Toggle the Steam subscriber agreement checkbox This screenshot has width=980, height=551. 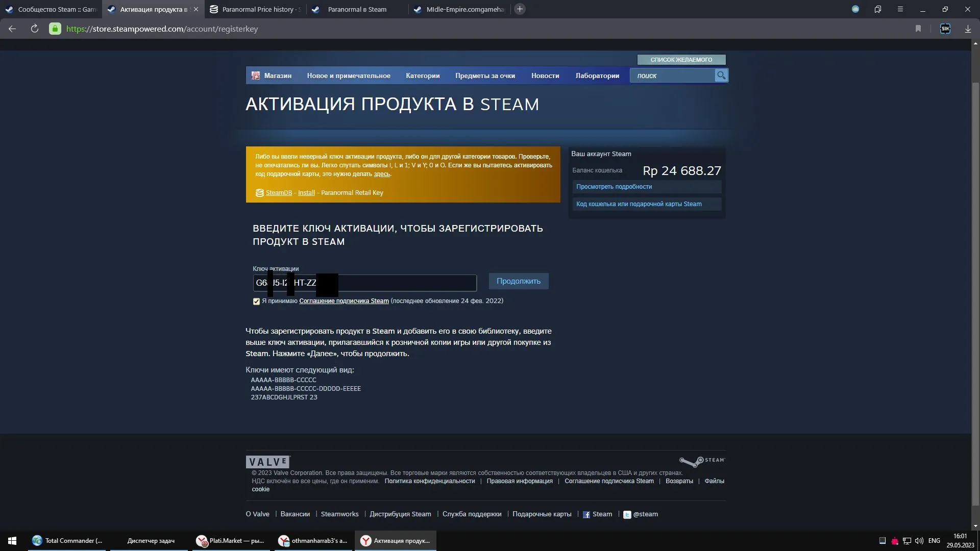[x=256, y=302]
